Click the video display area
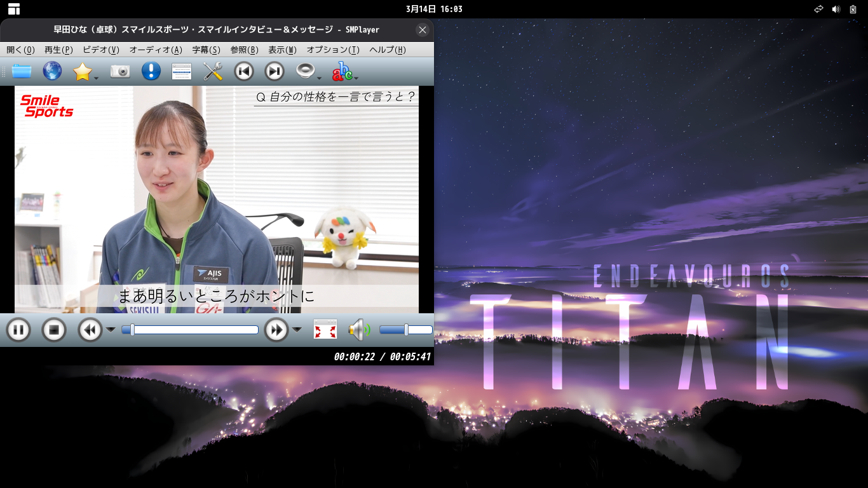The height and width of the screenshot is (488, 868). 217,200
